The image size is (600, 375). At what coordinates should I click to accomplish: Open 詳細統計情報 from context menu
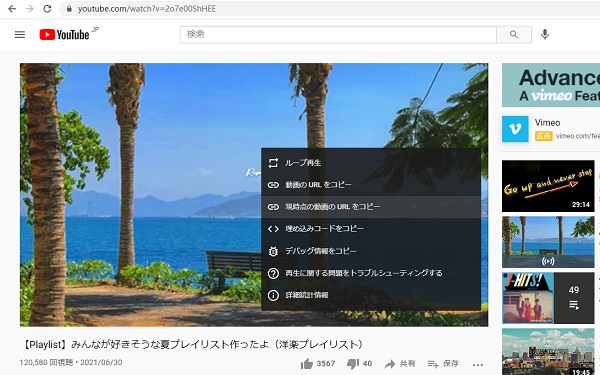(371, 295)
